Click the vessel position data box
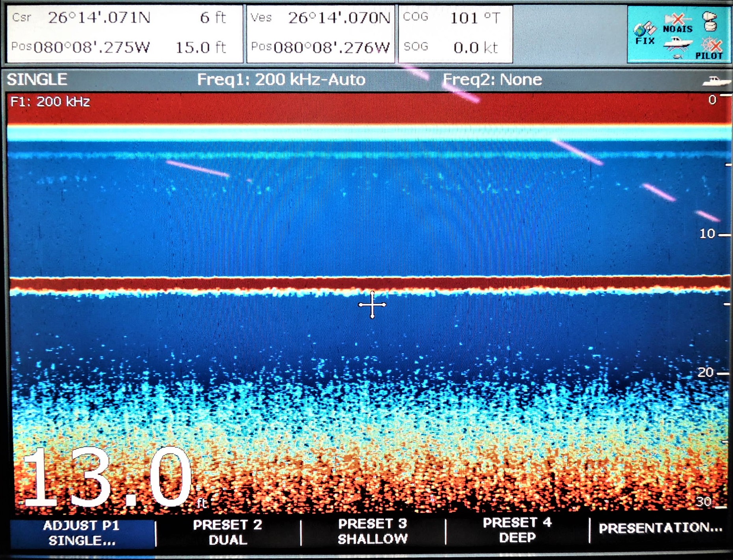The height and width of the screenshot is (560, 733). [321, 34]
